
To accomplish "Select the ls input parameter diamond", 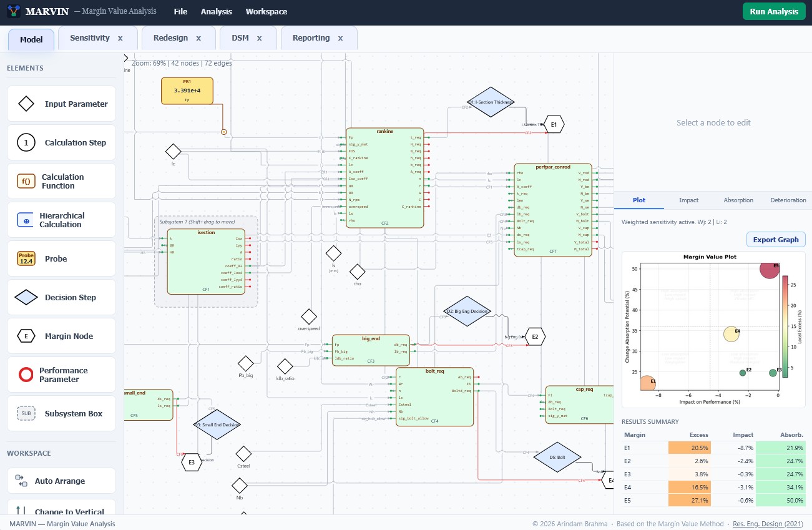I will (x=334, y=253).
